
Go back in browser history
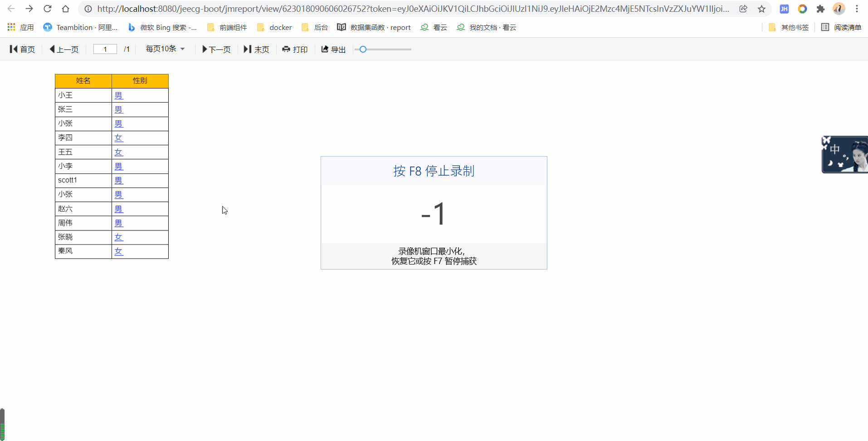click(x=11, y=9)
